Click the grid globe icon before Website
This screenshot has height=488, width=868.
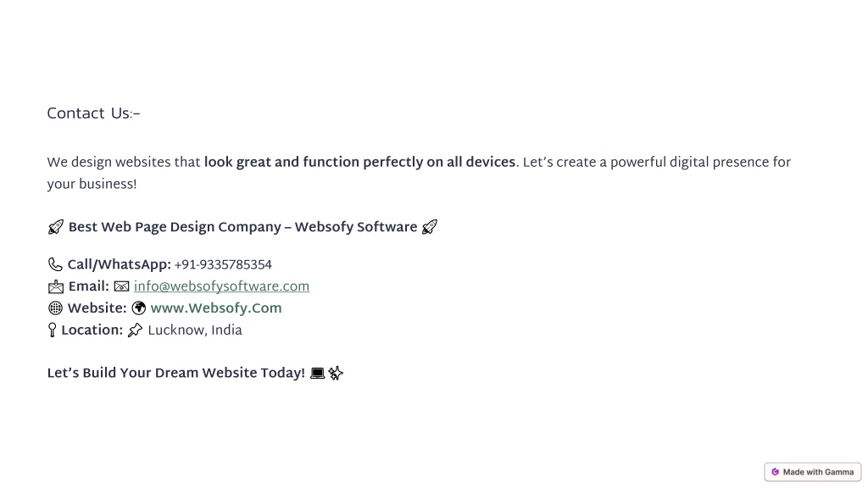(55, 308)
